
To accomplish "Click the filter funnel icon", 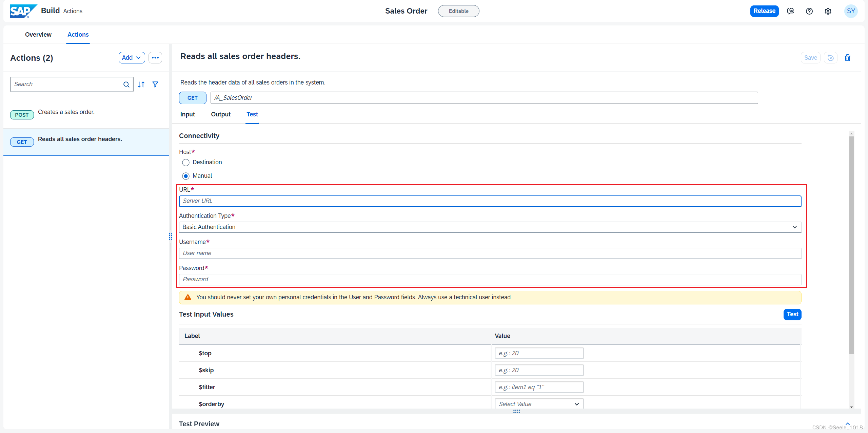I will [155, 84].
